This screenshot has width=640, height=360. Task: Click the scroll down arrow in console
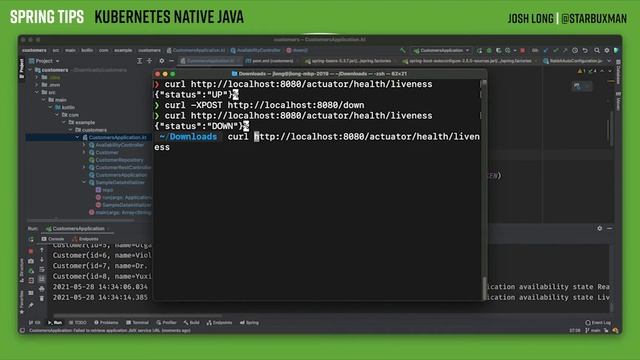[x=42, y=260]
